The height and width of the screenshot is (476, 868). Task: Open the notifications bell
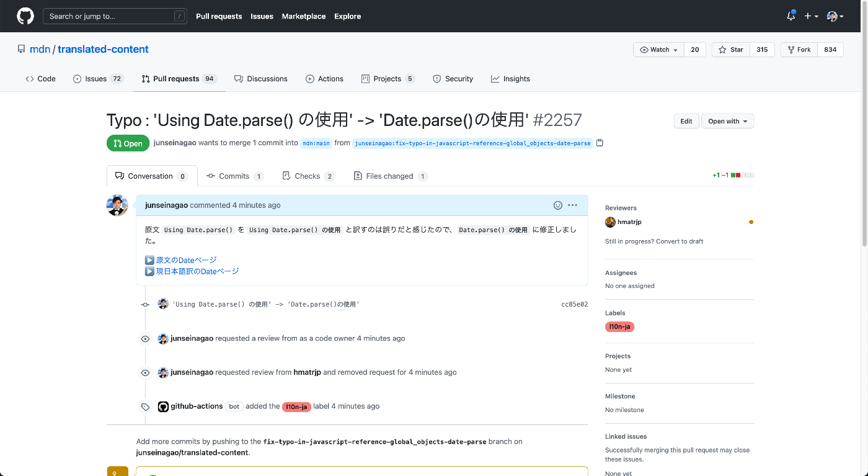pyautogui.click(x=790, y=16)
